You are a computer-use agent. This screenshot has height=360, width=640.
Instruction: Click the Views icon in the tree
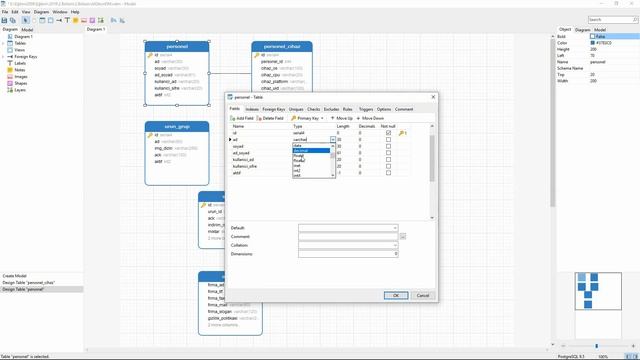pos(10,50)
